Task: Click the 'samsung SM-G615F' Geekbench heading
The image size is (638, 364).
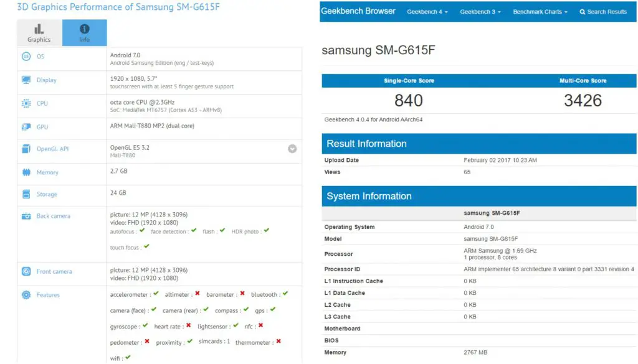Action: tap(378, 50)
